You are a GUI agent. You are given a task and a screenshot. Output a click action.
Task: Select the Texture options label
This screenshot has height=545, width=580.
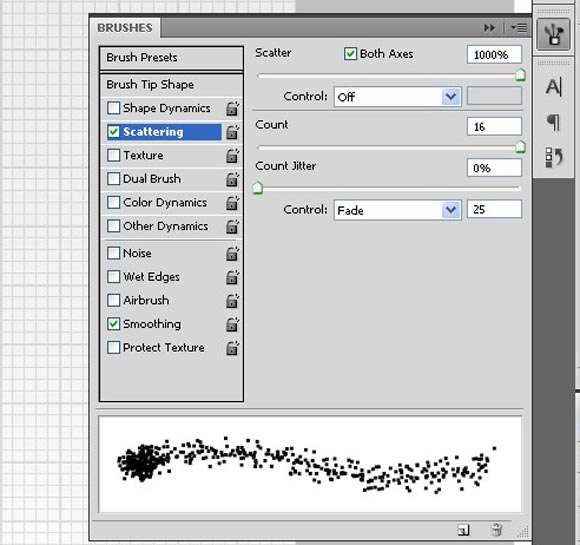point(143,155)
